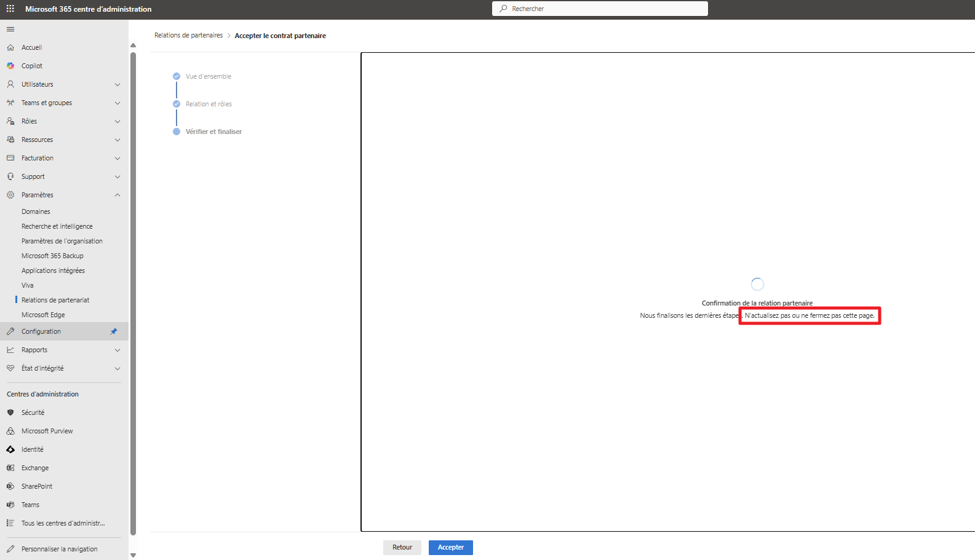
Task: Click the Paramètres gear icon
Action: (10, 195)
